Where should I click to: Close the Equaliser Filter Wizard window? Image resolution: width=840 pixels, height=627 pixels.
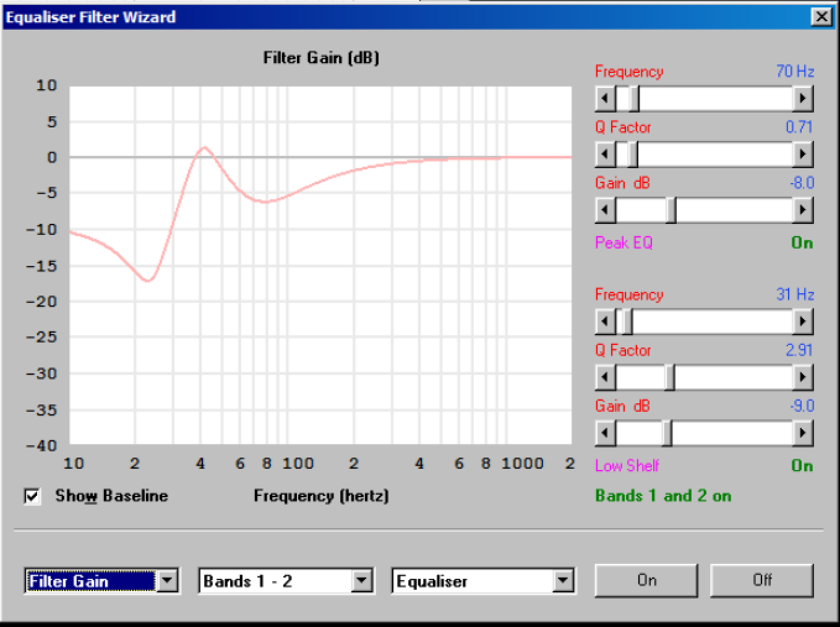821,16
